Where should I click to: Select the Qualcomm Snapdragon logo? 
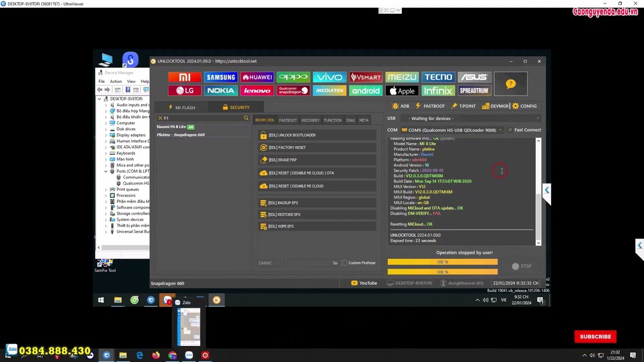(293, 90)
